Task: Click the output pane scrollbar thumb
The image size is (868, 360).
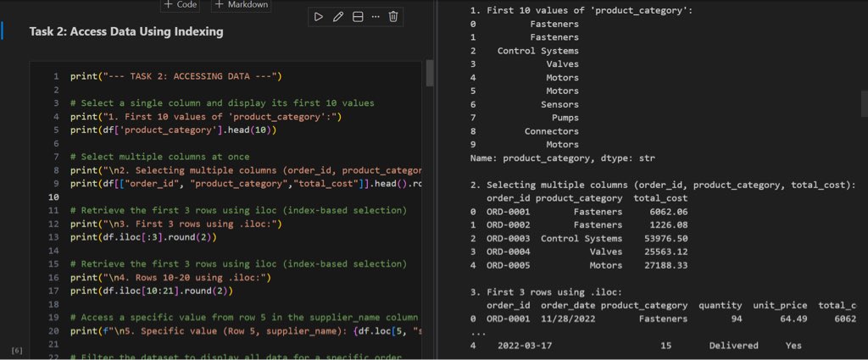Action: click(x=864, y=104)
